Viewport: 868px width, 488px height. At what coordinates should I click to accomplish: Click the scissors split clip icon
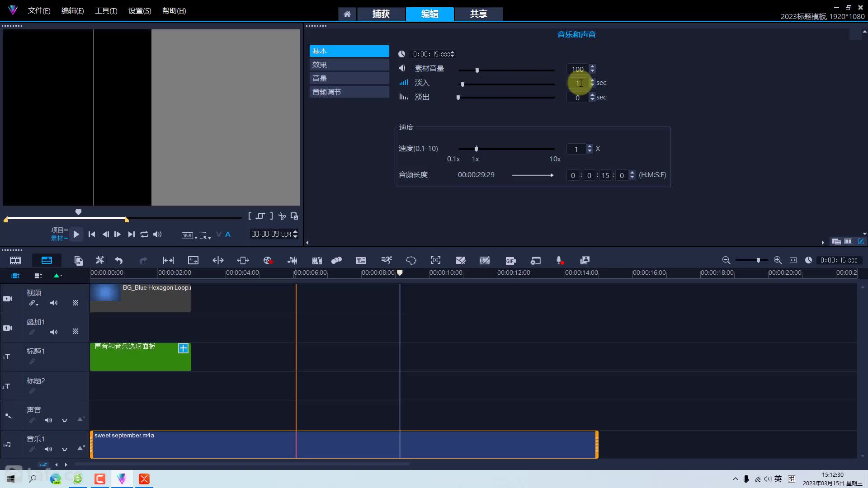(x=282, y=216)
